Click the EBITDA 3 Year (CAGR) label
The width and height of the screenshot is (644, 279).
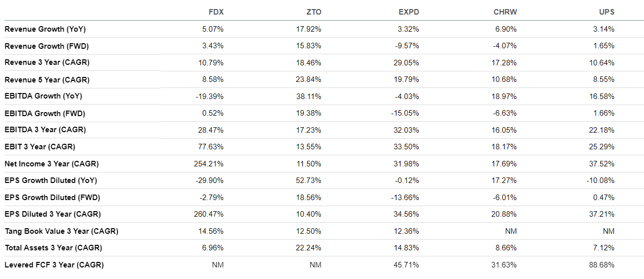(x=45, y=130)
